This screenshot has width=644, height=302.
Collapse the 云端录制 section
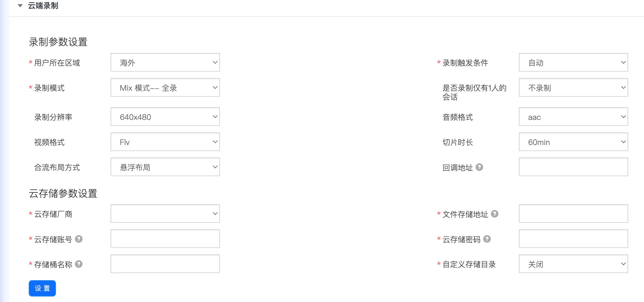(x=20, y=6)
